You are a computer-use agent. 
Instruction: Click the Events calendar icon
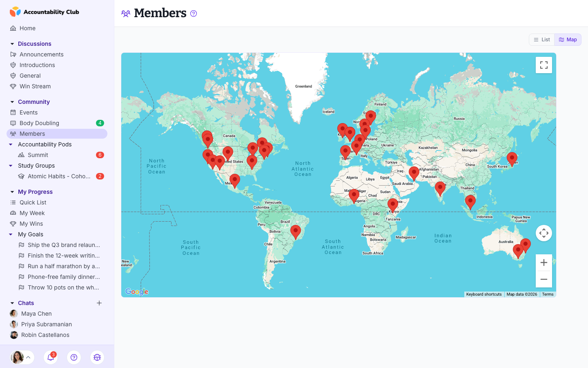pos(13,112)
